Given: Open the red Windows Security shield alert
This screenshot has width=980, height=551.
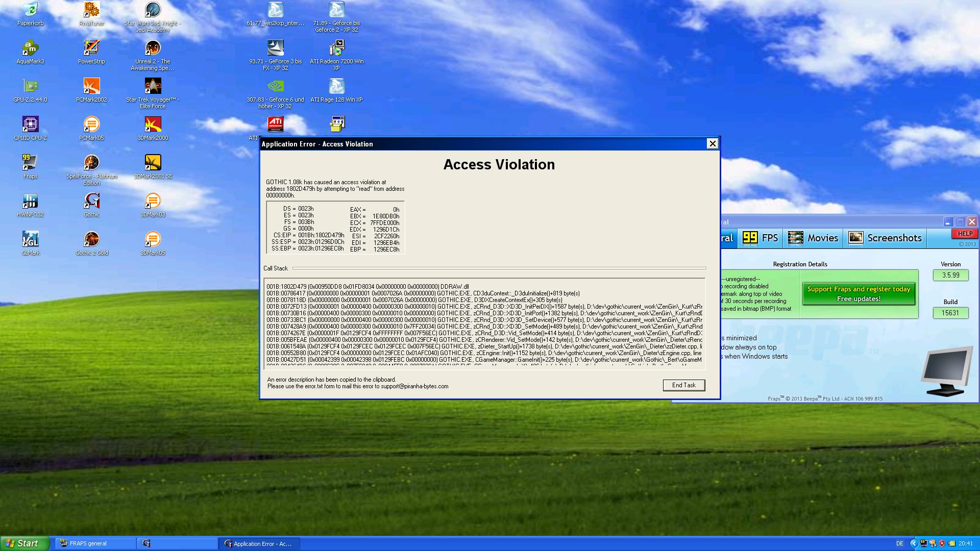Looking at the screenshot, I should [942, 543].
